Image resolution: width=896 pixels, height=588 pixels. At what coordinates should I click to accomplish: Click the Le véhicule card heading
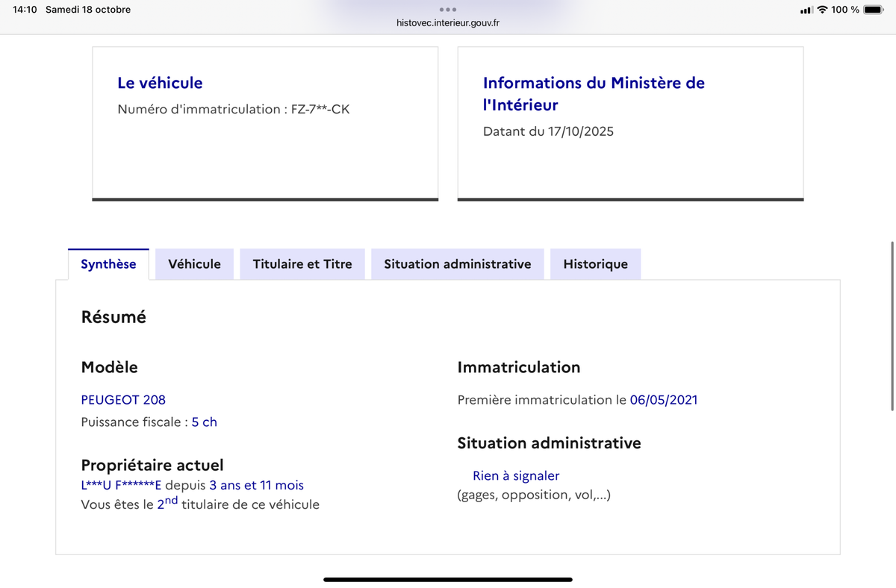tap(160, 83)
